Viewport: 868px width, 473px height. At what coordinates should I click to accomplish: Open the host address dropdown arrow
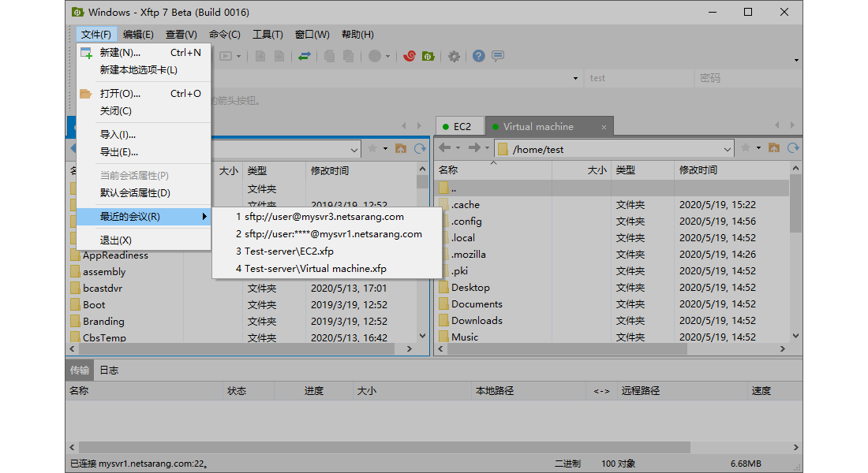575,79
